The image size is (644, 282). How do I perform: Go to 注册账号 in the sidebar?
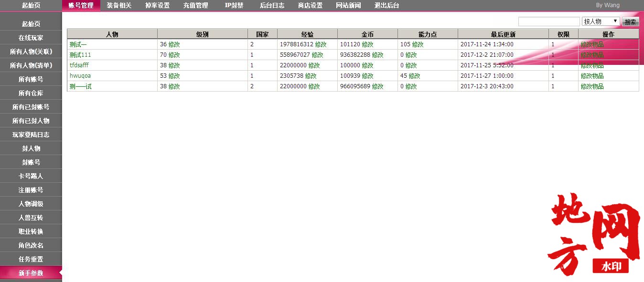coord(31,190)
